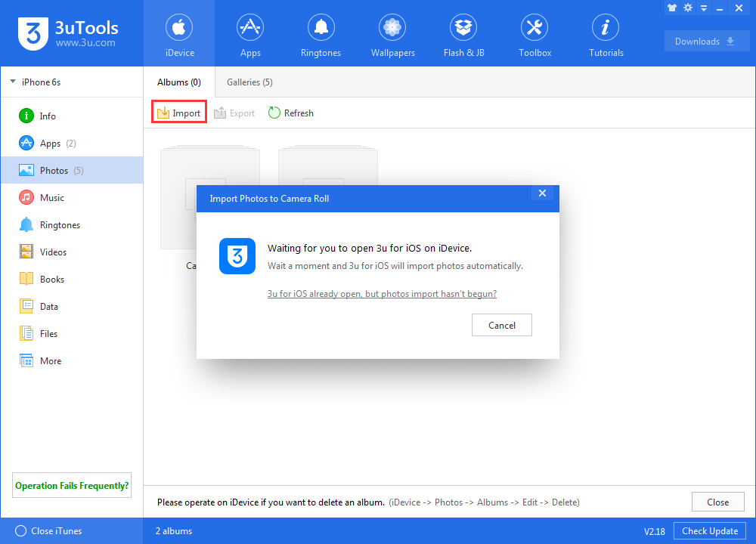This screenshot has width=756, height=544.
Task: Click the Export toolbar button
Action: tap(234, 113)
